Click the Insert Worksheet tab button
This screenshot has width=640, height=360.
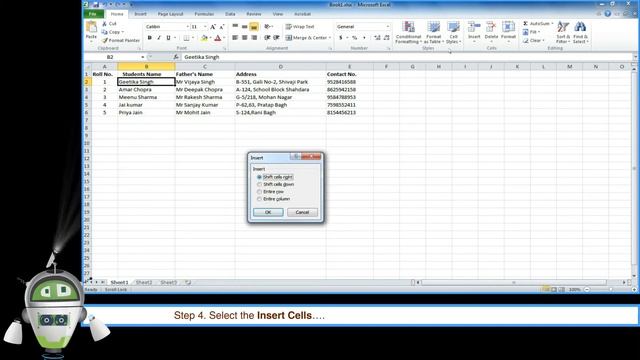tap(188, 282)
